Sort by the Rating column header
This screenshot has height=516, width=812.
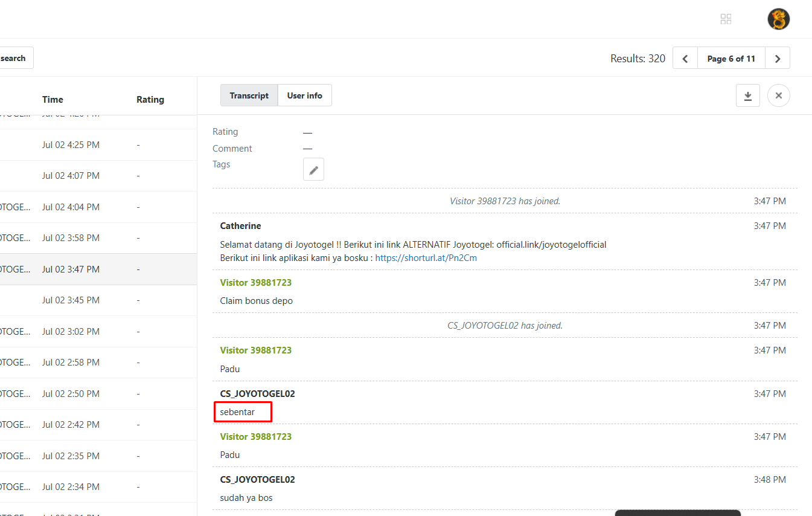[x=150, y=100]
